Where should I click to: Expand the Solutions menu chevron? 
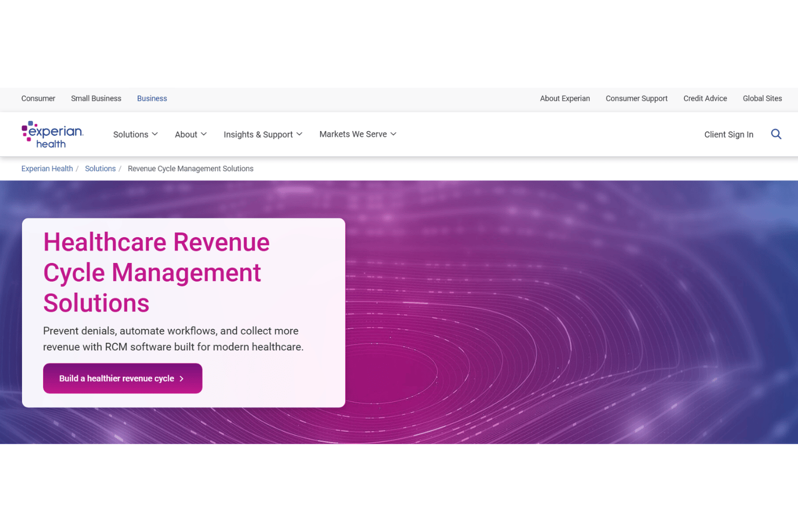pos(155,134)
